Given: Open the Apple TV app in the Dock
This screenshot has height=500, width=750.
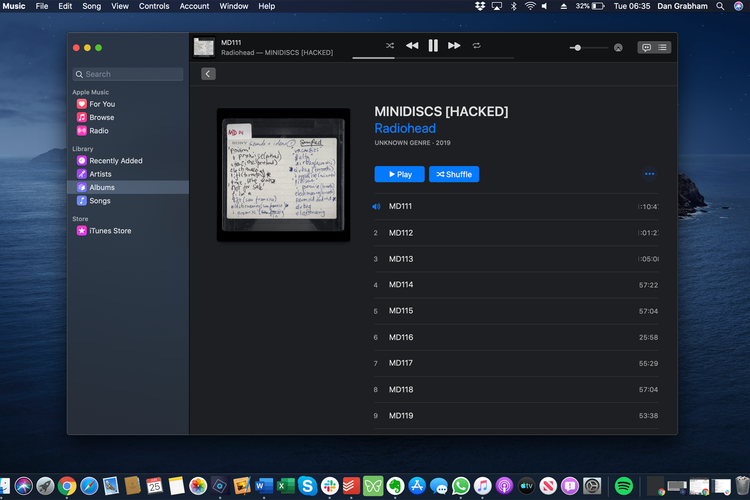Looking at the screenshot, I should [526, 486].
